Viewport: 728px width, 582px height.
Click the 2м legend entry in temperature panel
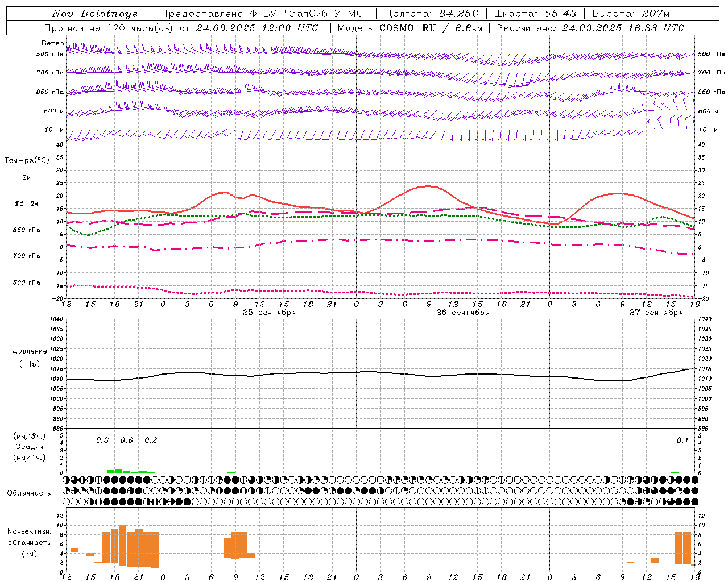coord(27,177)
